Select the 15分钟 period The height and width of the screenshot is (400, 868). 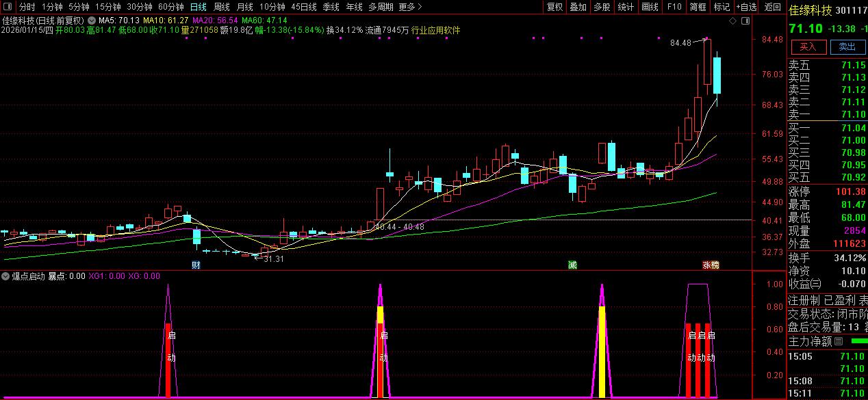108,7
